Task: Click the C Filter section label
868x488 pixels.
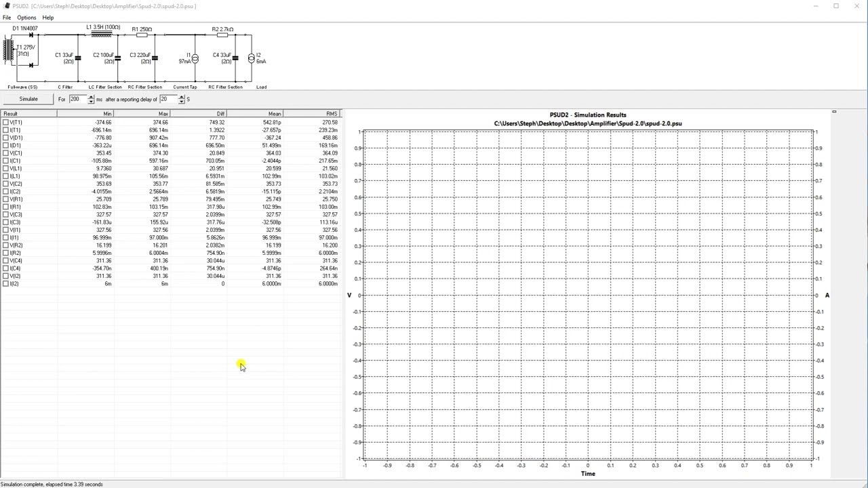Action: coord(65,87)
